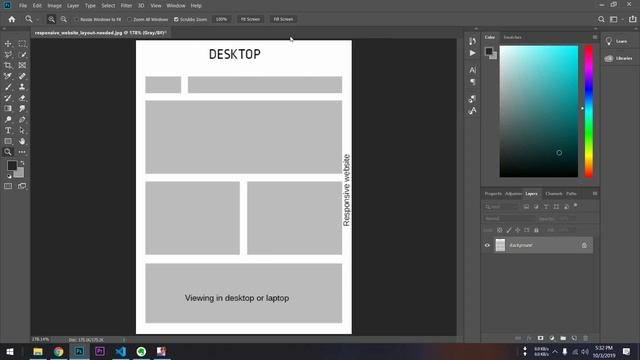Uncheck Scrubby Zoom checkbox

(176, 19)
